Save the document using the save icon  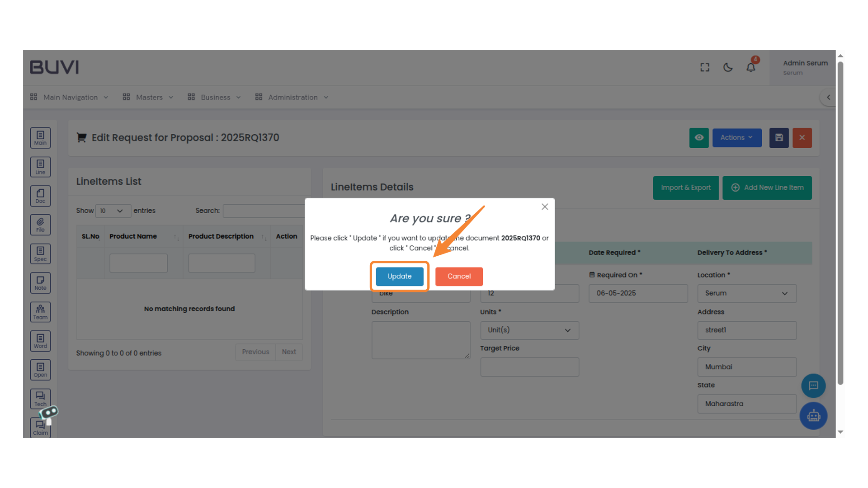pyautogui.click(x=778, y=138)
